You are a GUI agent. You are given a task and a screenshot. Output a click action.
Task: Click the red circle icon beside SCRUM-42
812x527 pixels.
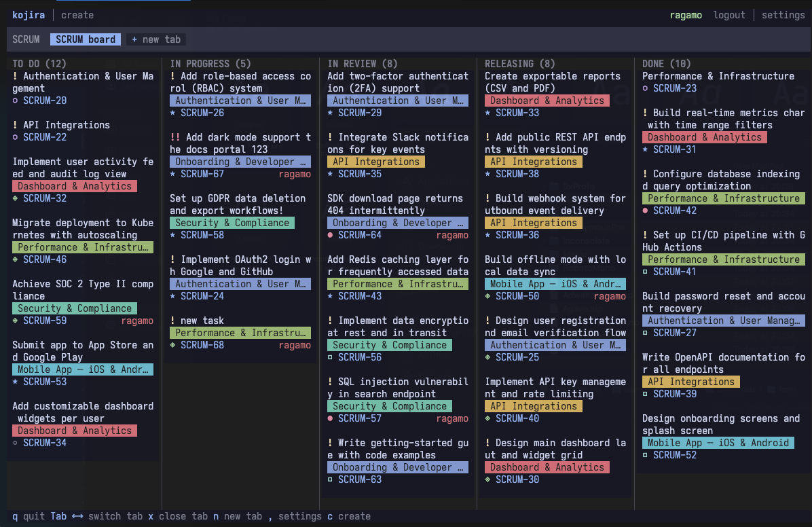click(645, 211)
